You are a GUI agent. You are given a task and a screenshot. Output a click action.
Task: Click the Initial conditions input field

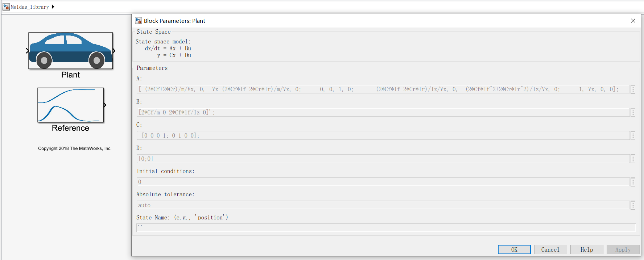click(x=383, y=182)
